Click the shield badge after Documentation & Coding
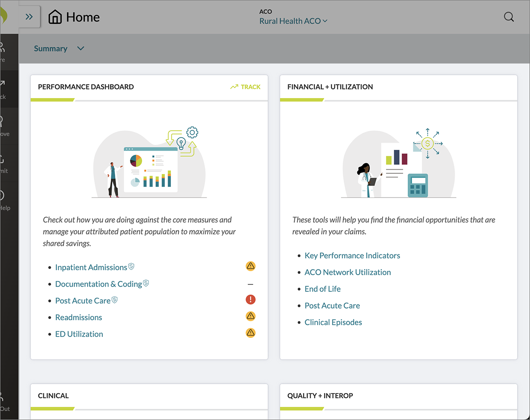The image size is (530, 420). (x=146, y=283)
